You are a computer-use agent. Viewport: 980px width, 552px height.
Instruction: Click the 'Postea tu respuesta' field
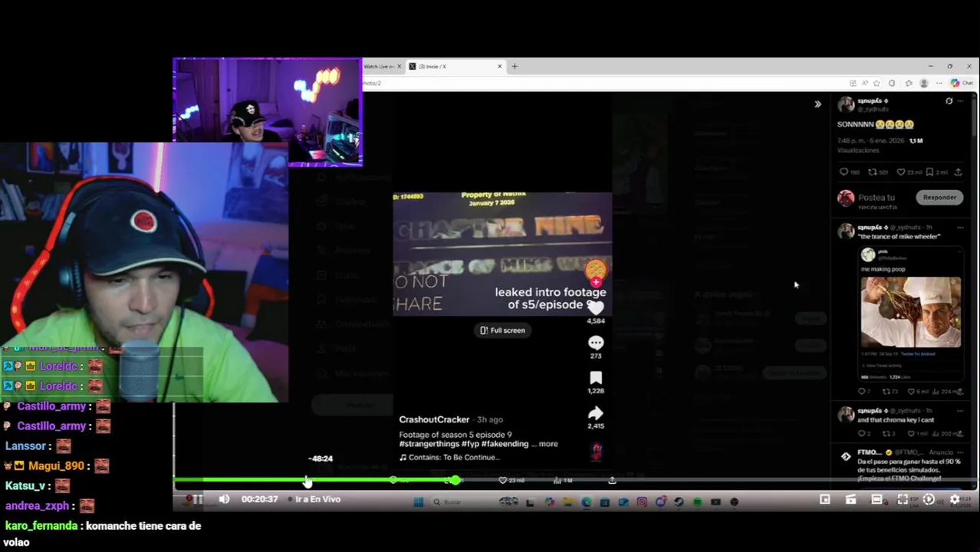click(876, 202)
